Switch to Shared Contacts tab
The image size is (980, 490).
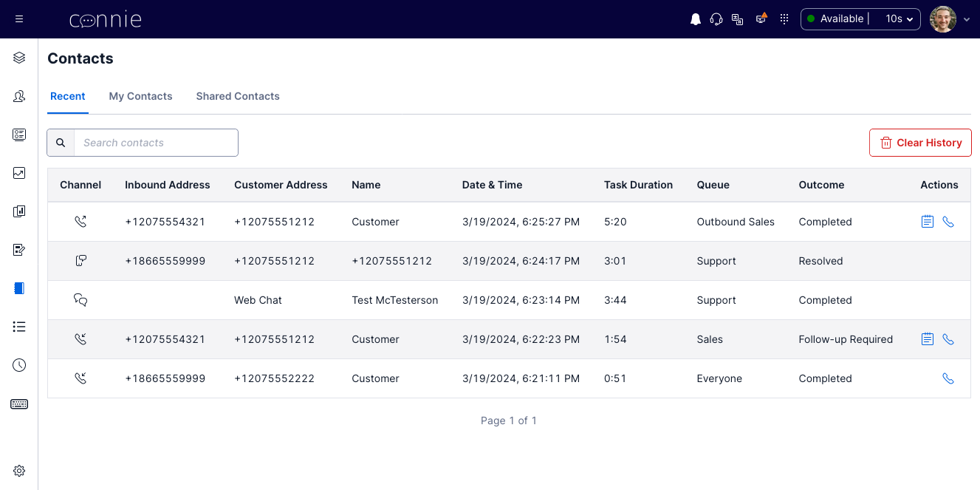pos(238,96)
